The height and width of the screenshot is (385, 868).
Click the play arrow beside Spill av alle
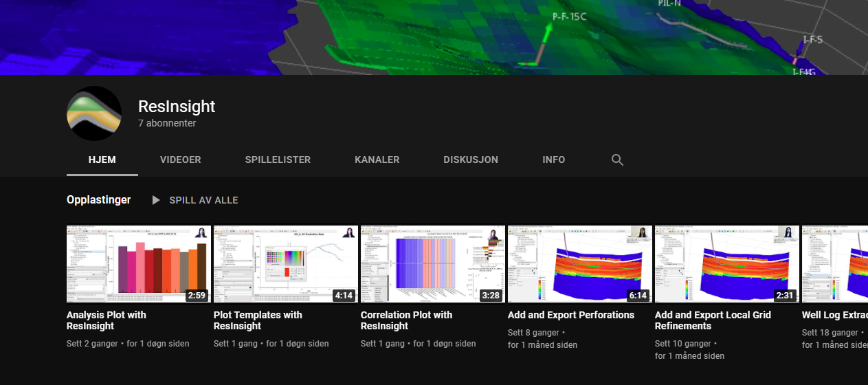click(x=156, y=200)
